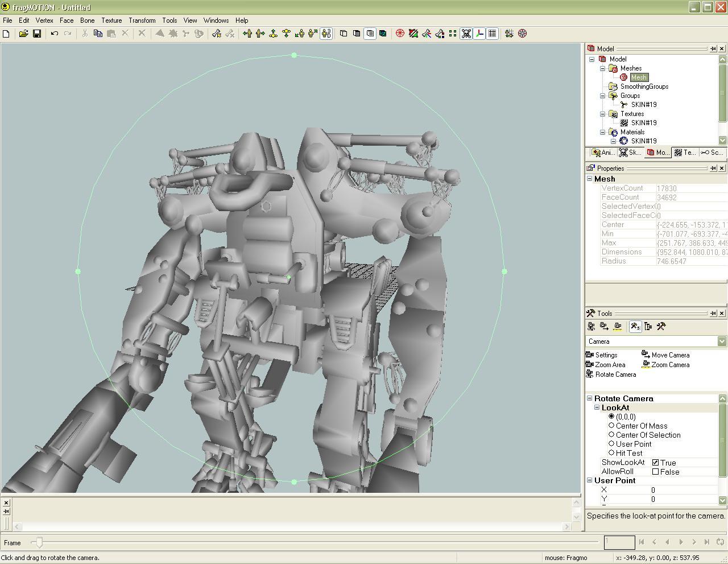Screen dimensions: 728x564
Task: Select the smooth shaded render mode icon
Action: 370,34
